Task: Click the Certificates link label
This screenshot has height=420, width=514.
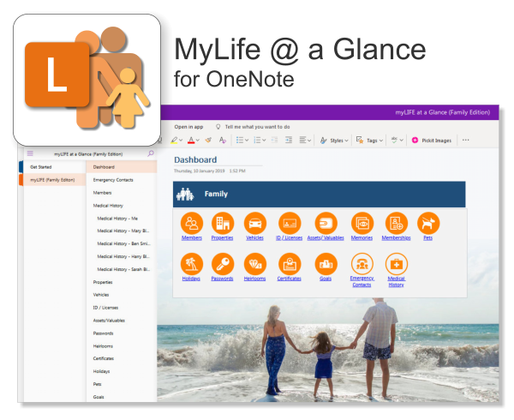Action: (x=290, y=279)
